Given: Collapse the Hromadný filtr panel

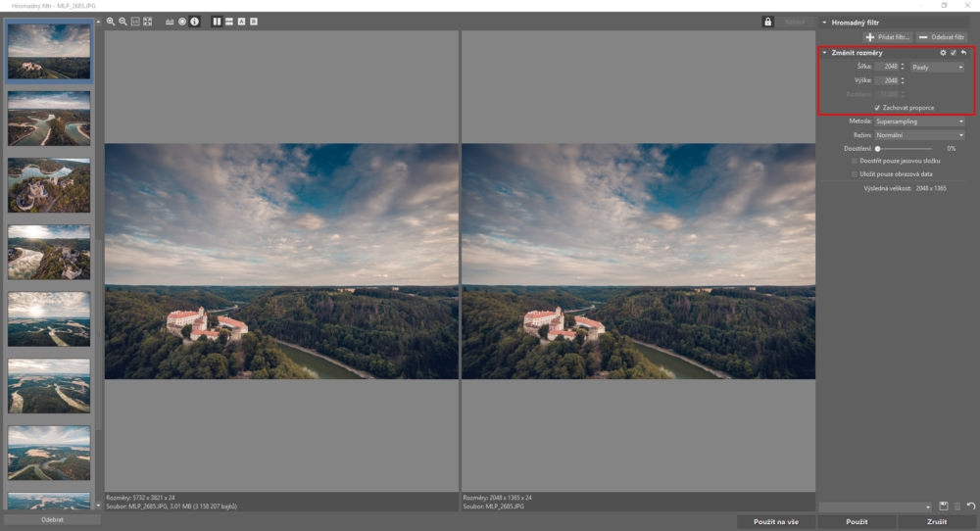Looking at the screenshot, I should click(824, 23).
